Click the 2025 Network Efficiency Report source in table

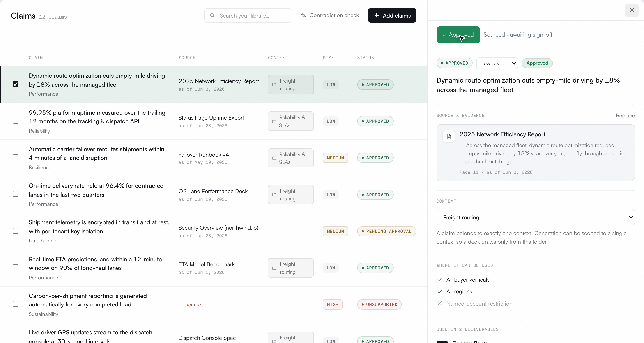point(218,81)
